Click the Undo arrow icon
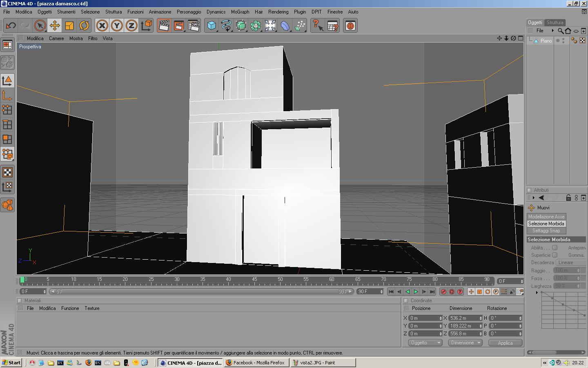 pos(11,26)
